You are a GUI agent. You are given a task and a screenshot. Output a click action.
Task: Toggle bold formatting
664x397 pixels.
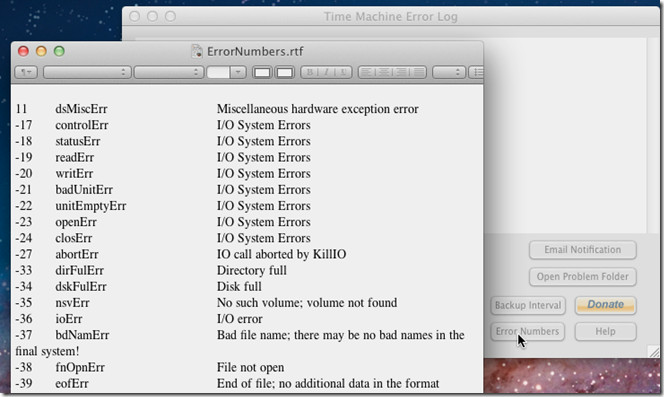tap(310, 72)
